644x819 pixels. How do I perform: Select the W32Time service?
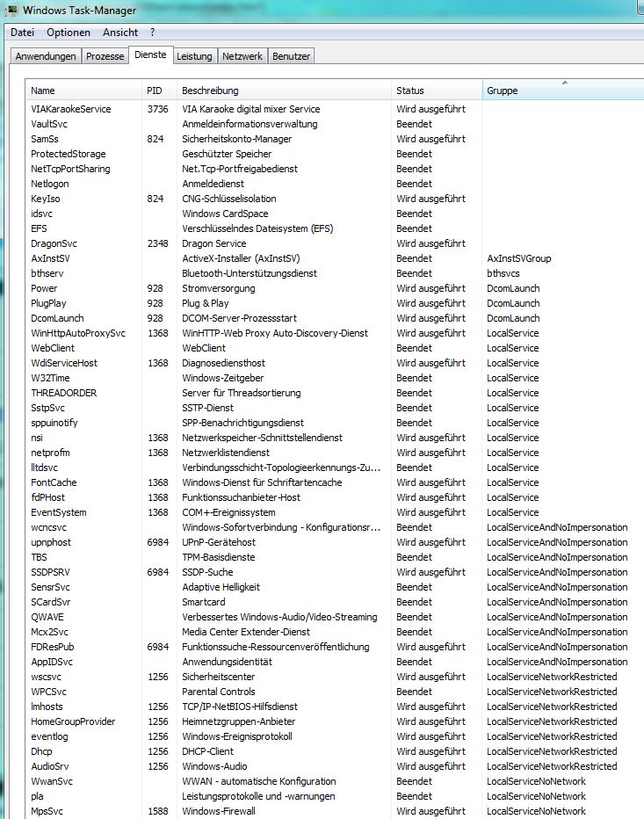[x=50, y=378]
